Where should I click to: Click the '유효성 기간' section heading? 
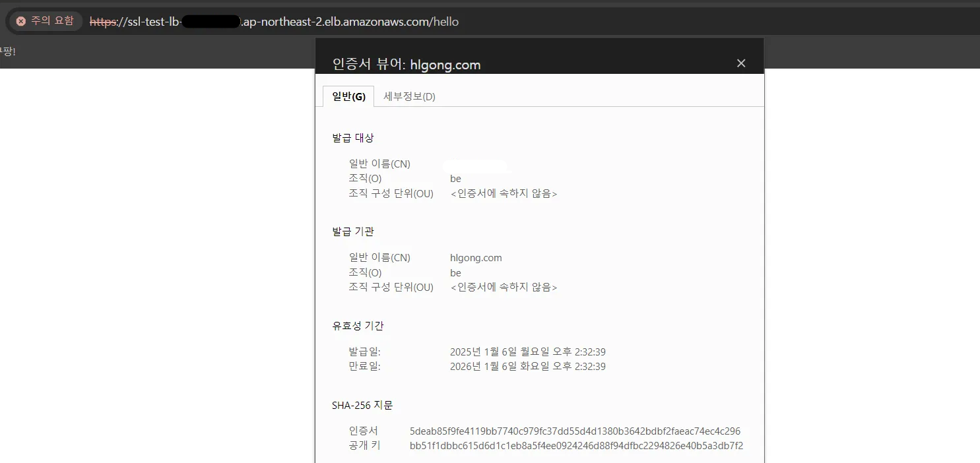[x=358, y=326]
